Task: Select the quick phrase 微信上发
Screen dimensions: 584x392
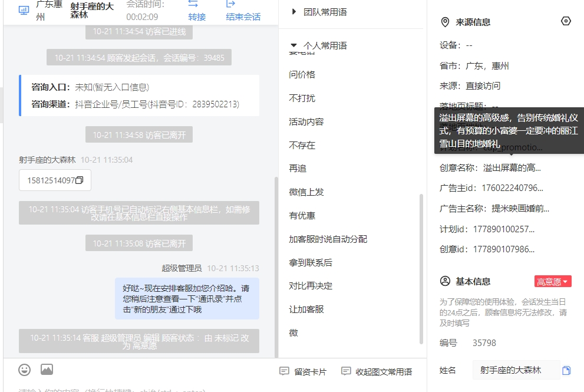Action: click(306, 192)
